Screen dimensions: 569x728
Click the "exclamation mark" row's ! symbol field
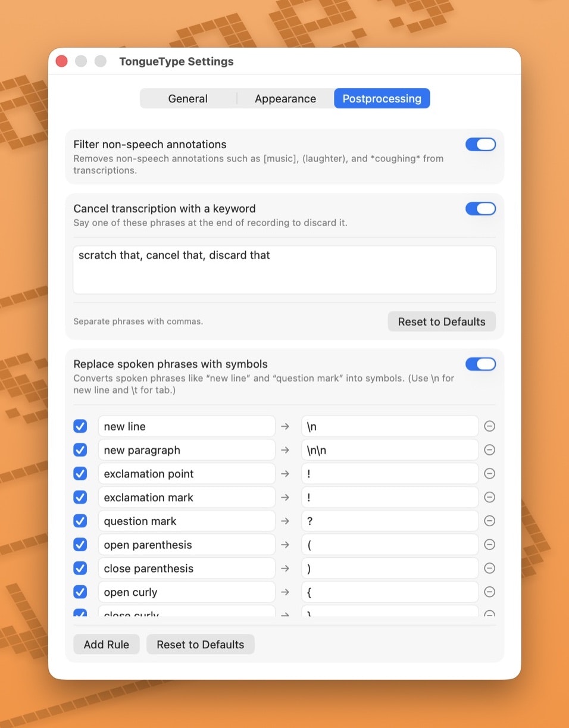[390, 497]
